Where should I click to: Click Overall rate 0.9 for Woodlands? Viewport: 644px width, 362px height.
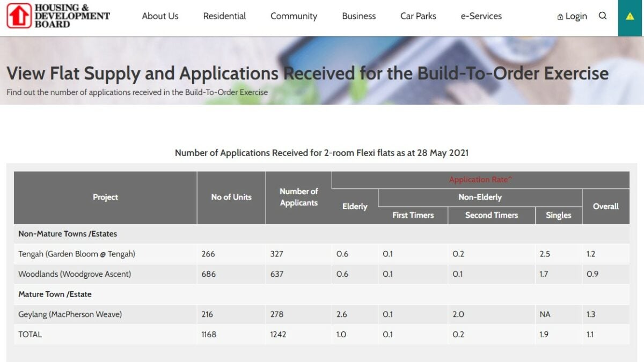(x=592, y=274)
